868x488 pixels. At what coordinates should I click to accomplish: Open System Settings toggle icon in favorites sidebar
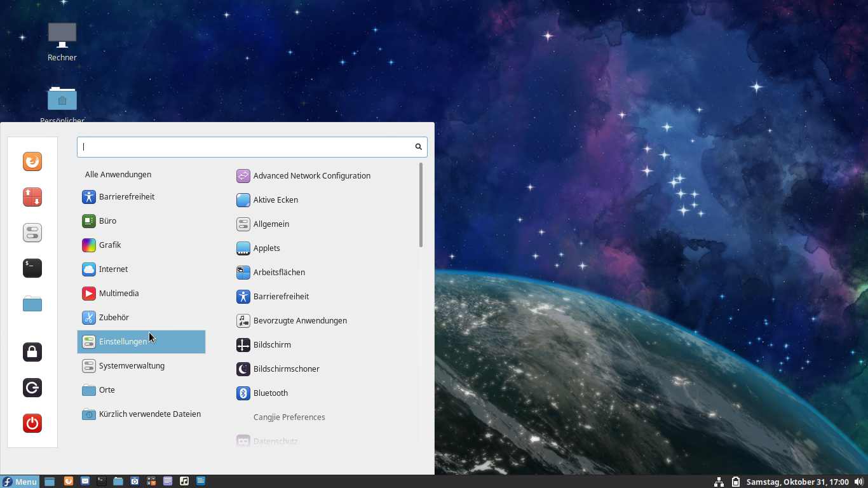click(32, 233)
